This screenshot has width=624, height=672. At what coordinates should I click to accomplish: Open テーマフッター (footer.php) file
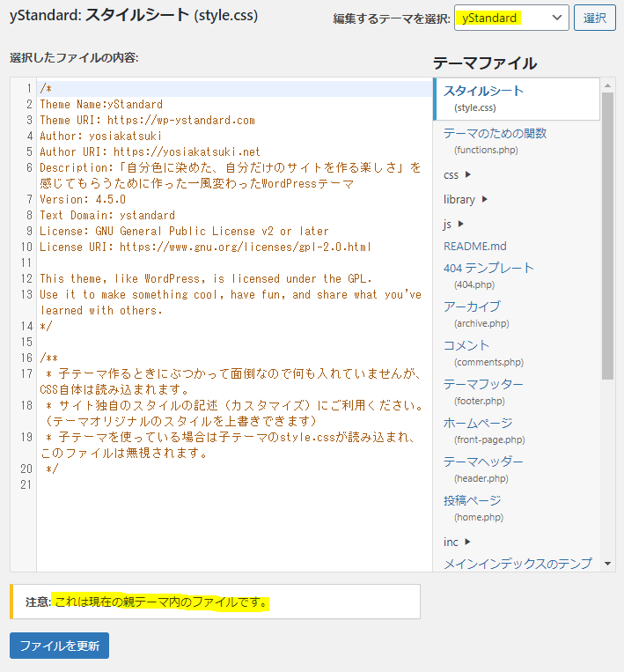click(x=483, y=392)
